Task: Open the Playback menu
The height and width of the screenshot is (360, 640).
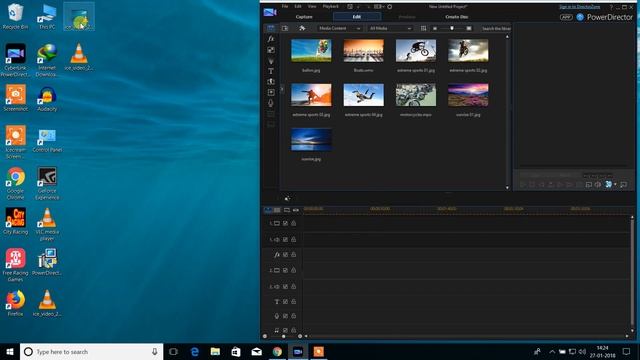Action: (x=331, y=7)
